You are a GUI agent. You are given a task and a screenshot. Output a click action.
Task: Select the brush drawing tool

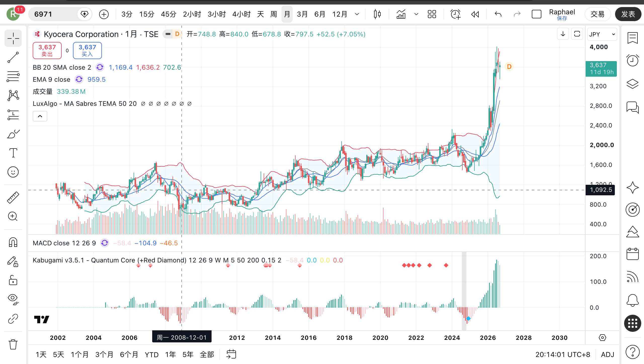pyautogui.click(x=13, y=134)
